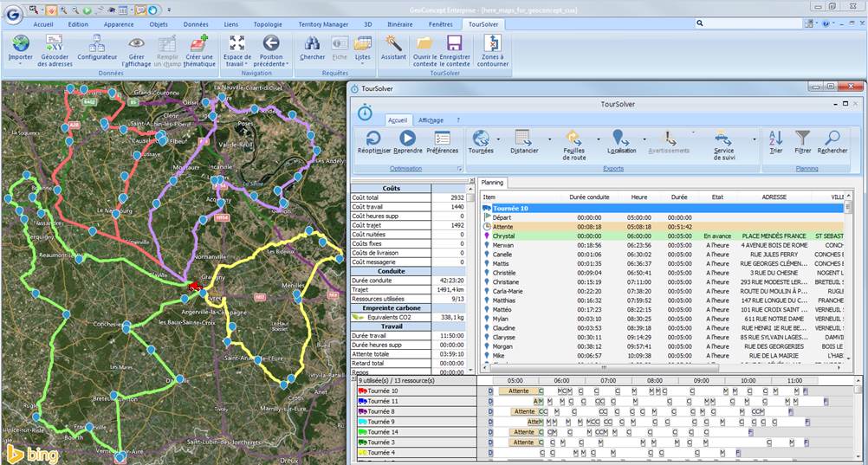
Task: Open the Itinéraire ribbon tab
Action: (x=399, y=24)
